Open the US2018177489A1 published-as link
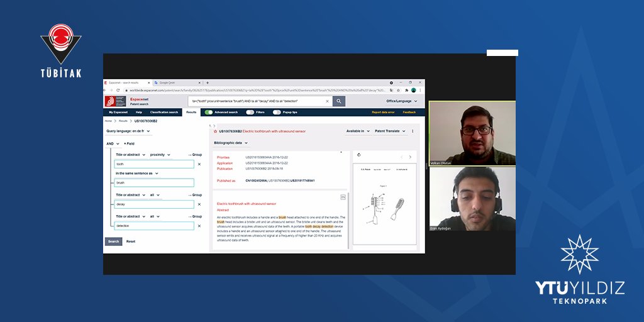The height and width of the screenshot is (322, 644). [x=303, y=180]
